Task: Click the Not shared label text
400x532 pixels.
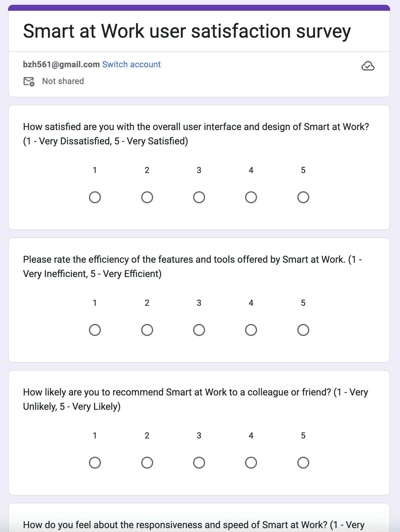Action: pyautogui.click(x=63, y=81)
